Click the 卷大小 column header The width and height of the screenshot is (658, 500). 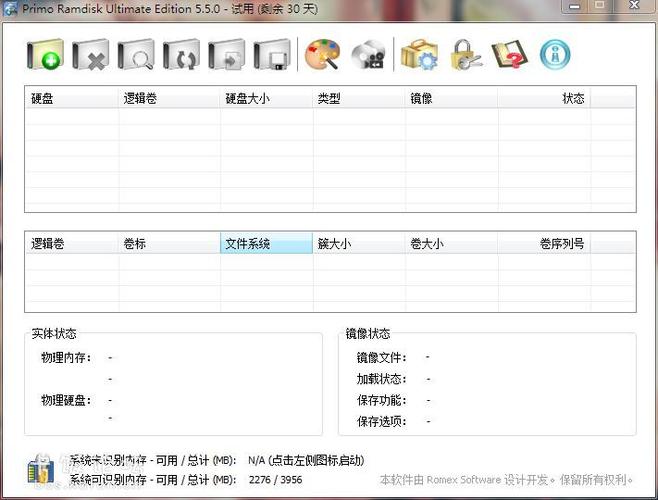click(452, 243)
